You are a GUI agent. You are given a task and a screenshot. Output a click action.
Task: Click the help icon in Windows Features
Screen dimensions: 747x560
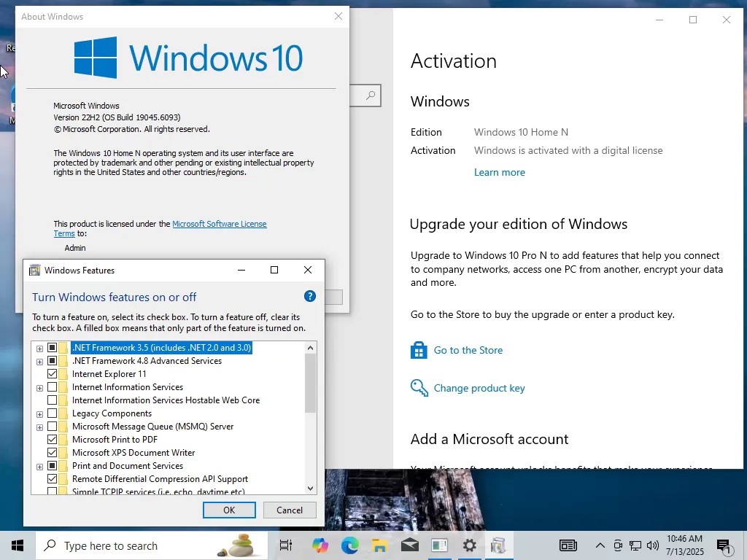coord(309,296)
